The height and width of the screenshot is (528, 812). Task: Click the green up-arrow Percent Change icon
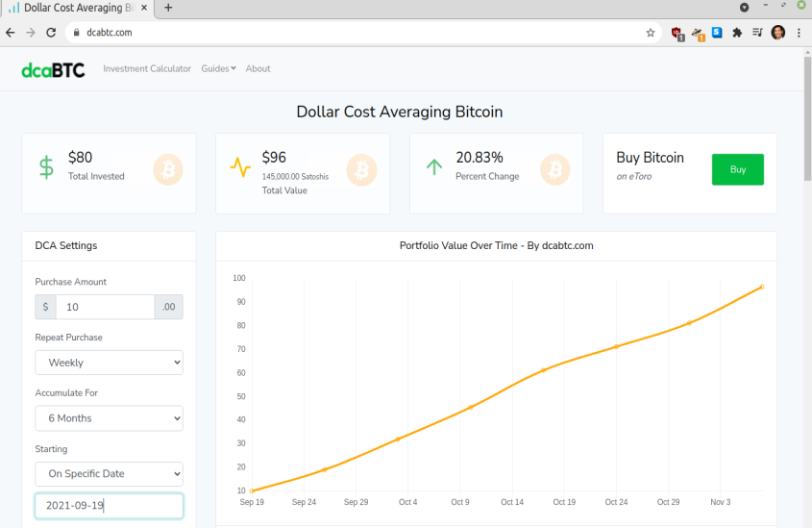(434, 166)
